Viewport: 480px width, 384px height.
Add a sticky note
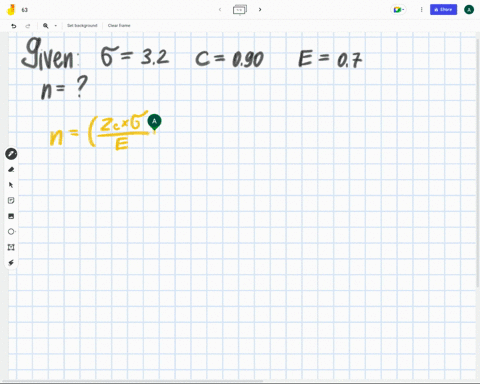tap(11, 200)
